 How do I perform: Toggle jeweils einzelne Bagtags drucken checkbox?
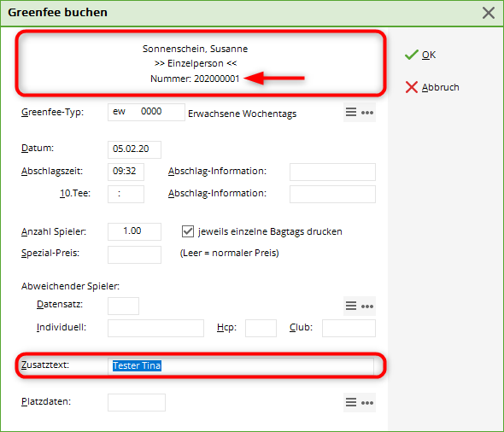click(188, 231)
